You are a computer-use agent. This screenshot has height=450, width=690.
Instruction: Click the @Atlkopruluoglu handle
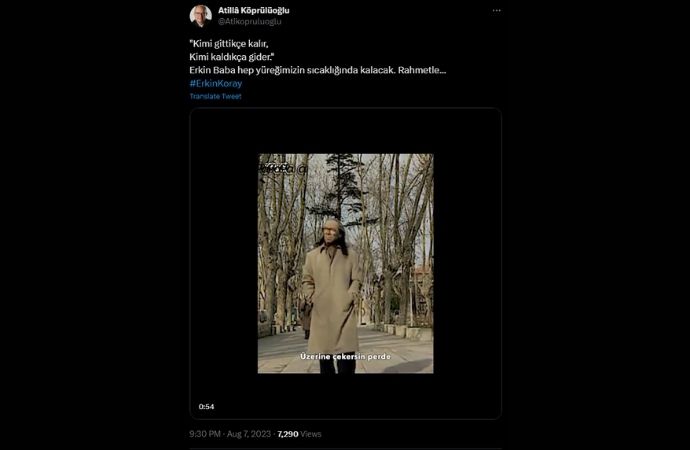[x=250, y=21]
